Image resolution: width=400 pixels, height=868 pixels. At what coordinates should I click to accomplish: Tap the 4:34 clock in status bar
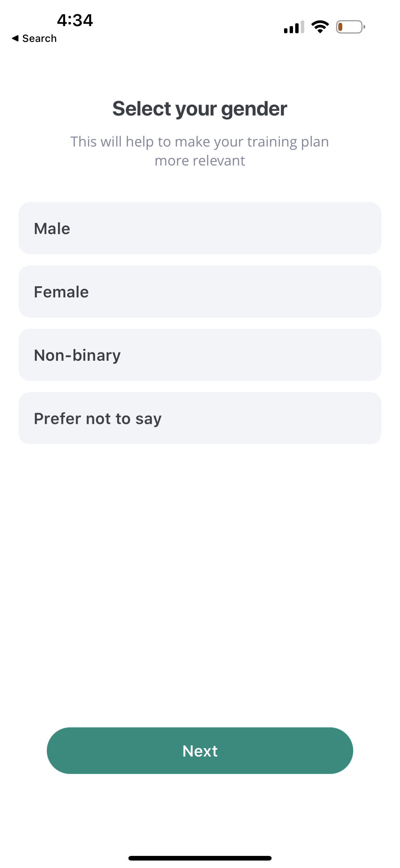pyautogui.click(x=75, y=20)
